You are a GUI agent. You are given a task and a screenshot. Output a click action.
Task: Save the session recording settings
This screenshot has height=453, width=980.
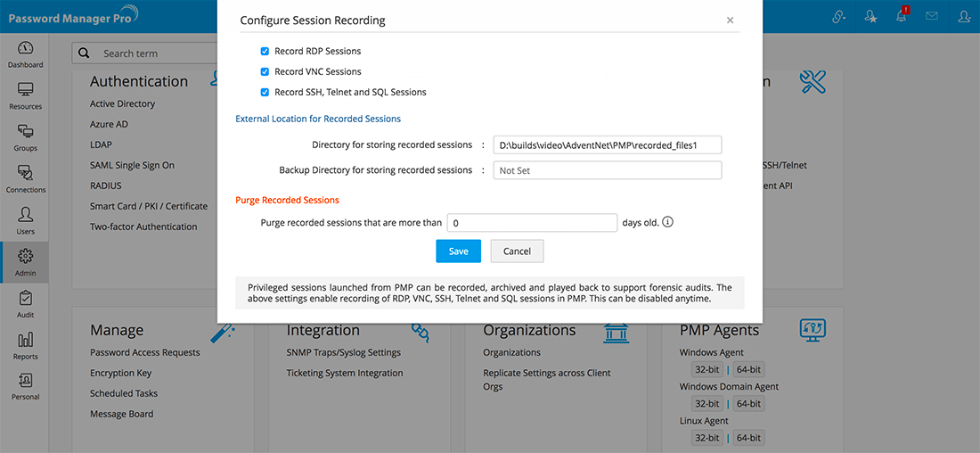[458, 251]
